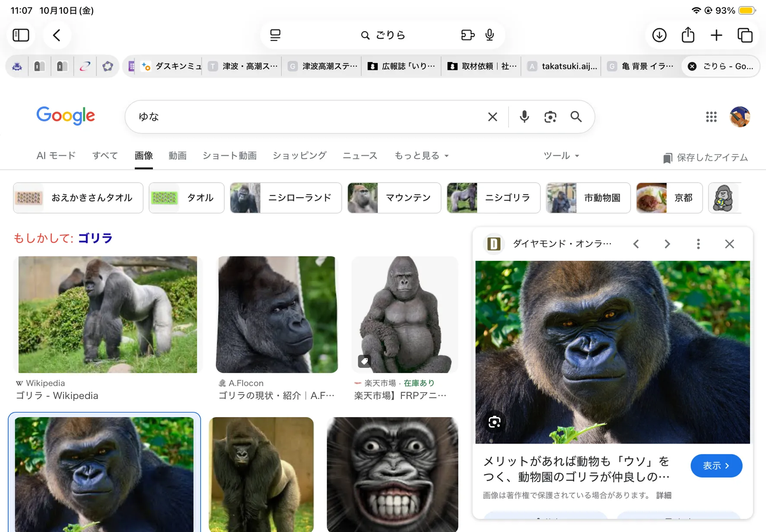Image resolution: width=766 pixels, height=532 pixels.
Task: Open the extensions icon in address bar
Action: (x=467, y=35)
